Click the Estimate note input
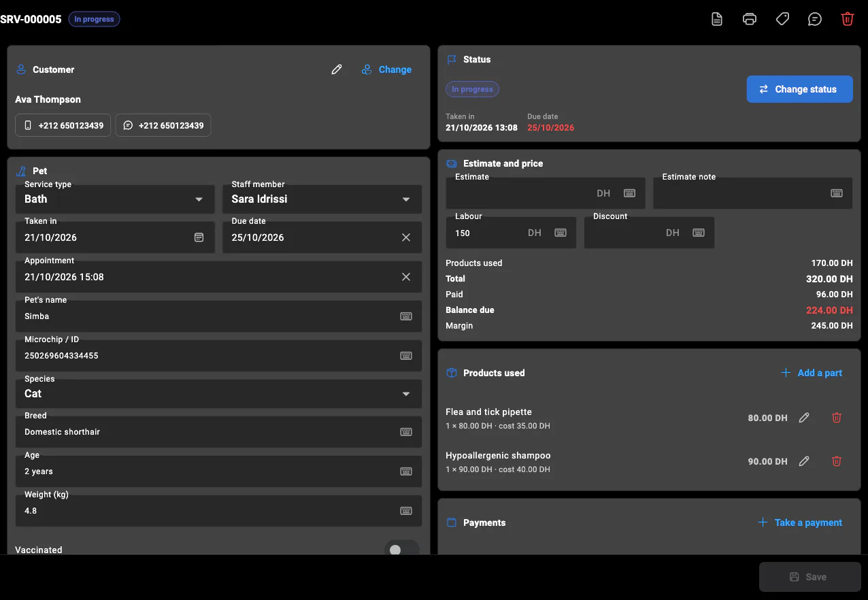Screen dimensions: 868x600 click(752, 193)
